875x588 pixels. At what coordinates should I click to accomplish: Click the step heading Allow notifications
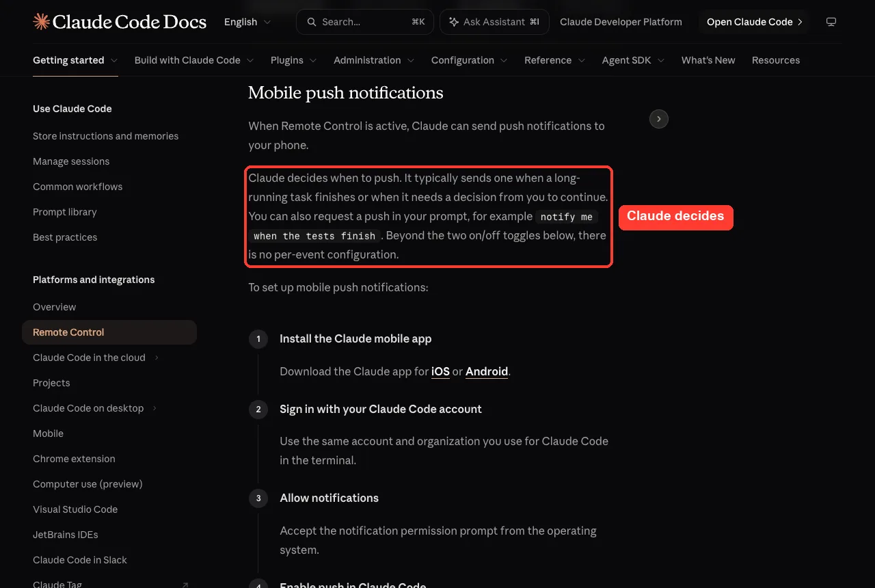(x=329, y=498)
